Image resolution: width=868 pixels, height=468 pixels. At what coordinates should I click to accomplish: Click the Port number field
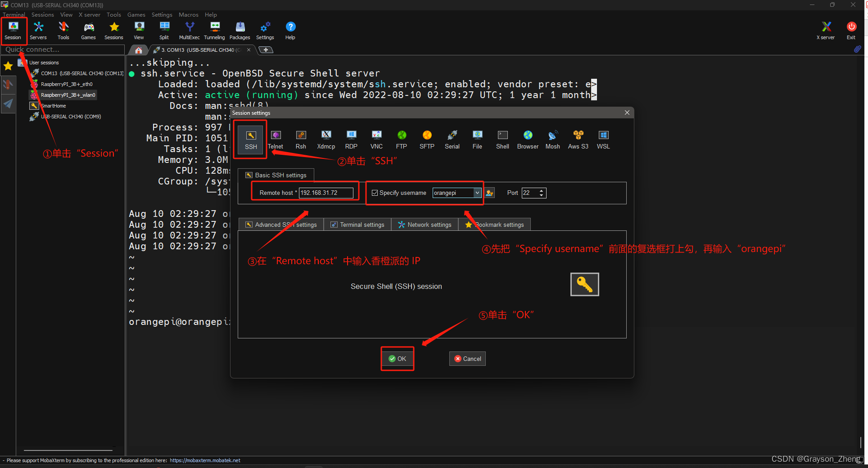pyautogui.click(x=530, y=193)
